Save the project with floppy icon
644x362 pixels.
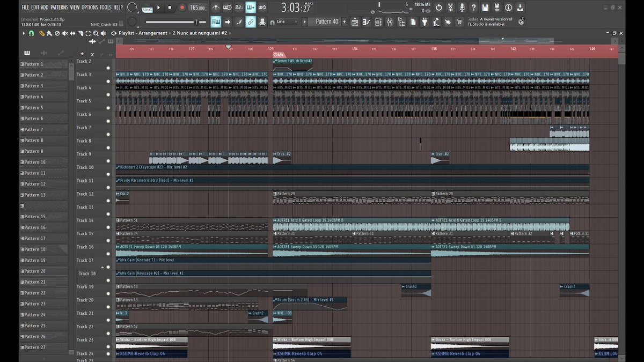click(485, 7)
